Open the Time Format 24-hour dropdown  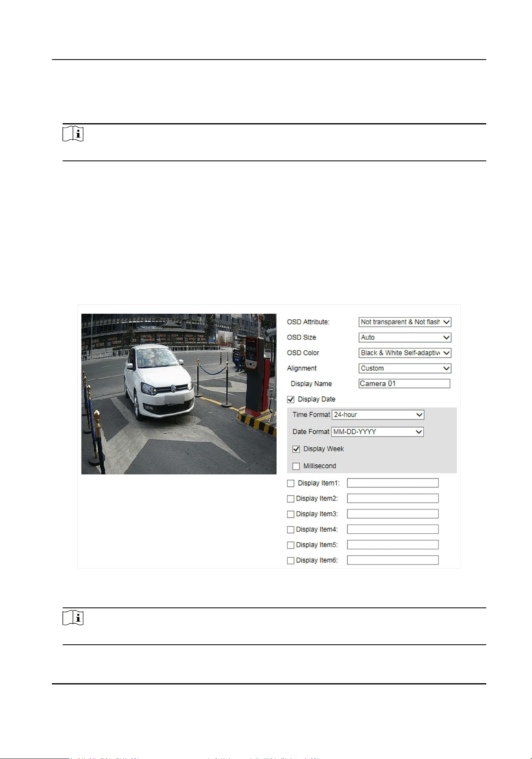[378, 415]
